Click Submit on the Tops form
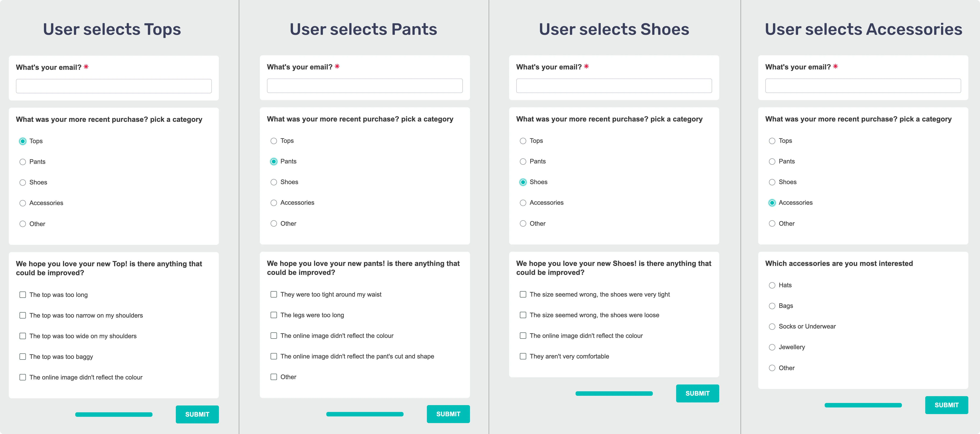Screen dimensions: 980x434 coord(197,414)
